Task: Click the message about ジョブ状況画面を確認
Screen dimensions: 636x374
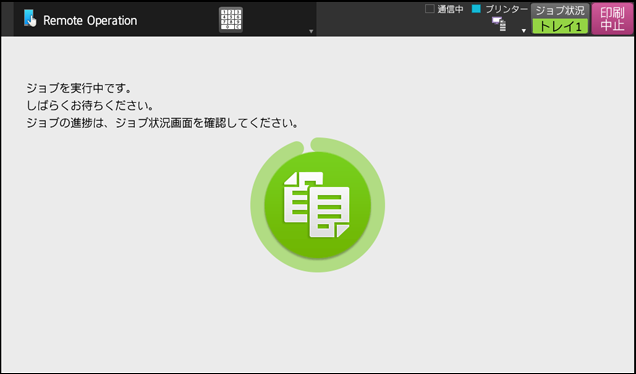Action: [163, 123]
